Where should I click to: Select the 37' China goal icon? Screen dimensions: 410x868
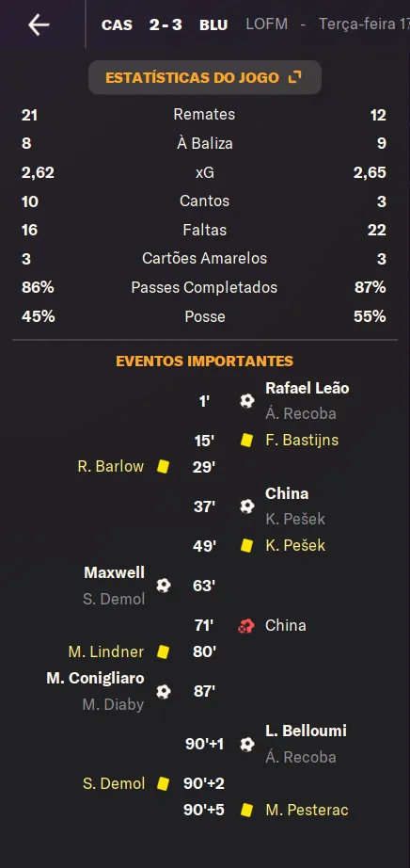(246, 506)
